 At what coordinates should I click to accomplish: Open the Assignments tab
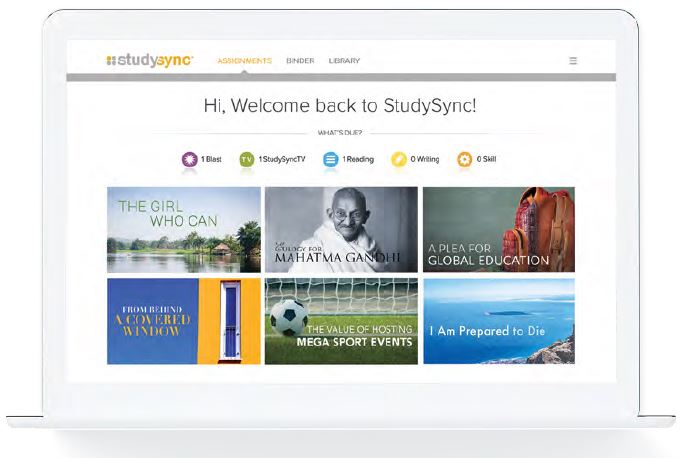pyautogui.click(x=245, y=61)
